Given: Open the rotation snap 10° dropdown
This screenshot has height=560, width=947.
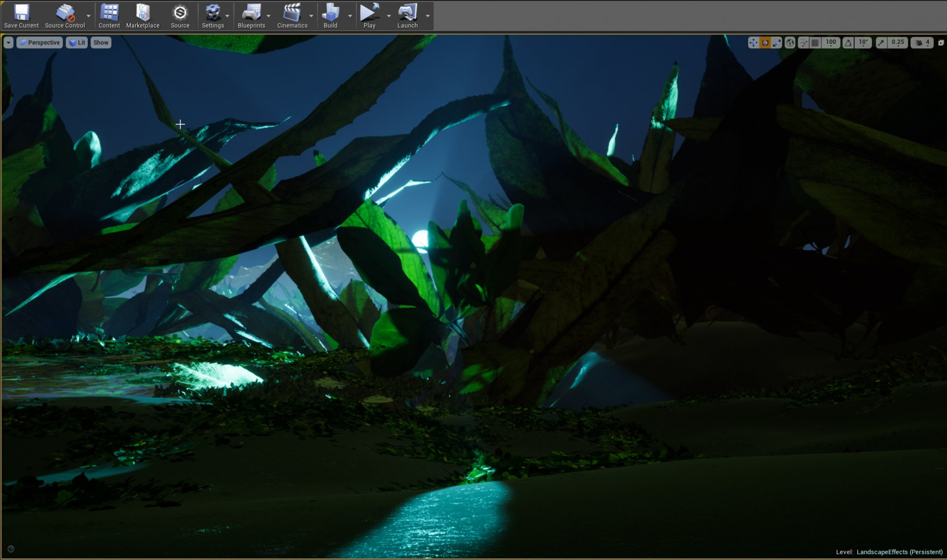Looking at the screenshot, I should [864, 43].
